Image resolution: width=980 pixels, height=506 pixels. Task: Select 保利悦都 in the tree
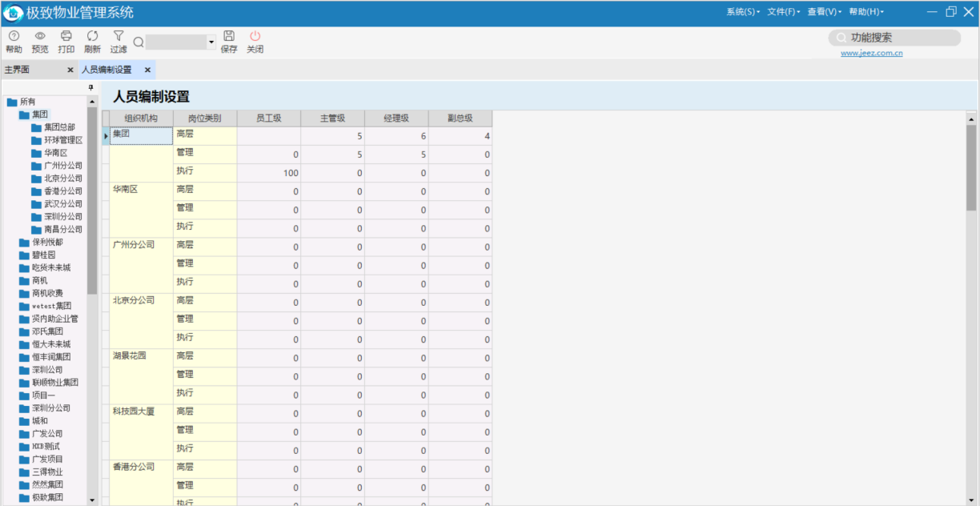tap(47, 243)
